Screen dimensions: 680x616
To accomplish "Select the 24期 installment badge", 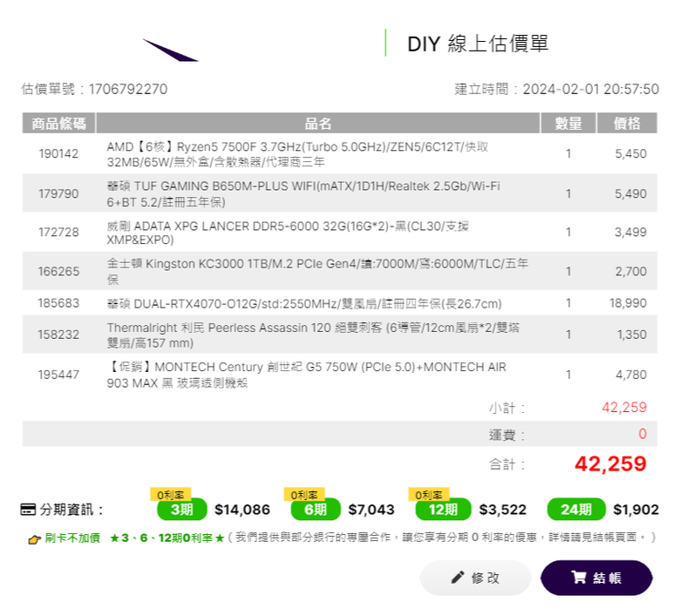I will coord(576,509).
